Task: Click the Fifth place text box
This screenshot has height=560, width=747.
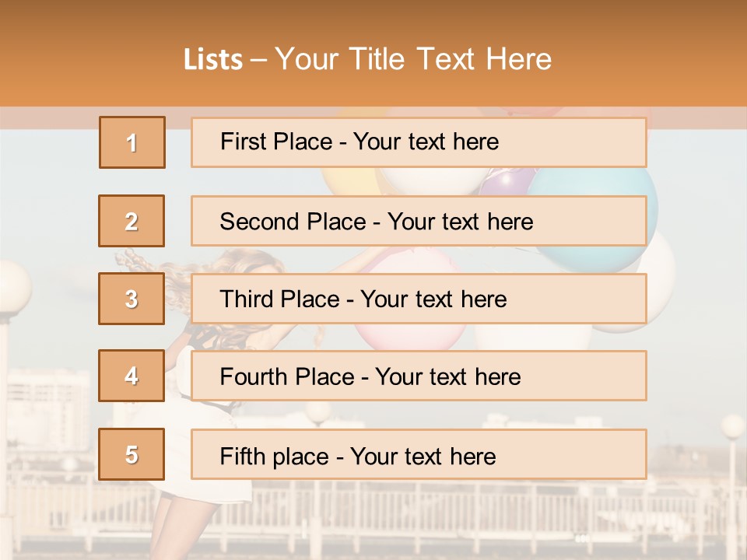Action: (419, 454)
